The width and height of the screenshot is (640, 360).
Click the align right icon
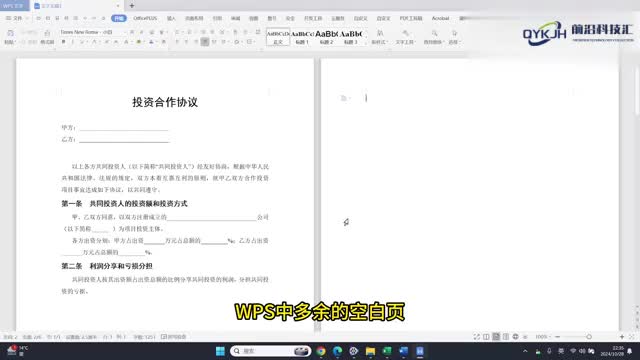pos(196,42)
